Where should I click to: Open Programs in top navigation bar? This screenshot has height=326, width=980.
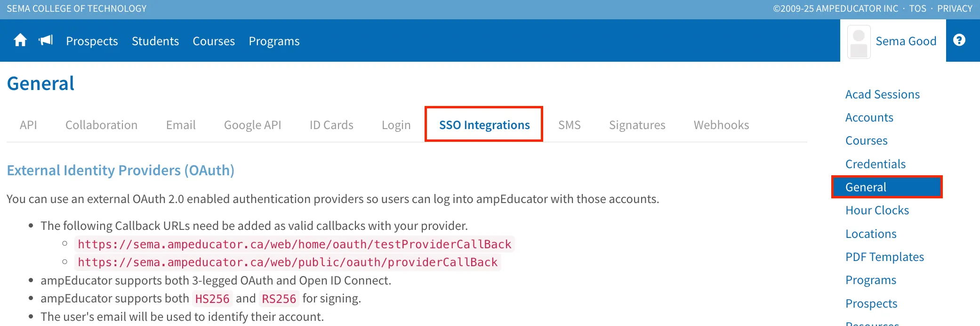pos(274,41)
